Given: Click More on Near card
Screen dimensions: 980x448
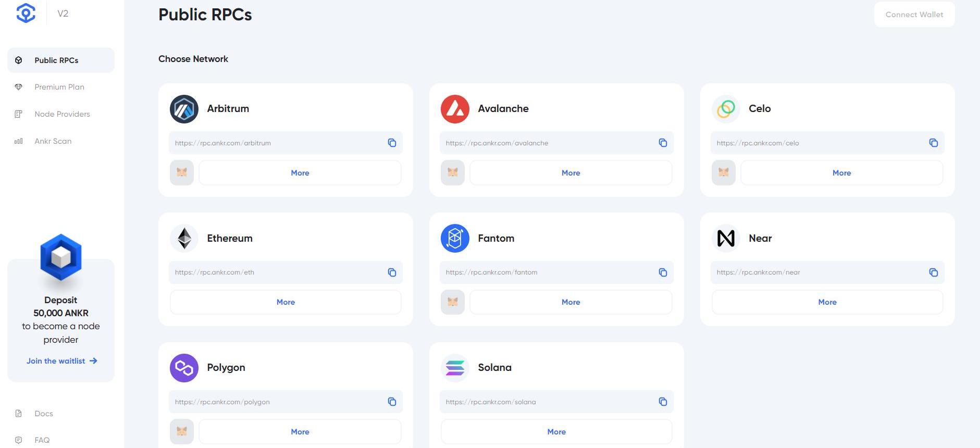Looking at the screenshot, I should [827, 302].
